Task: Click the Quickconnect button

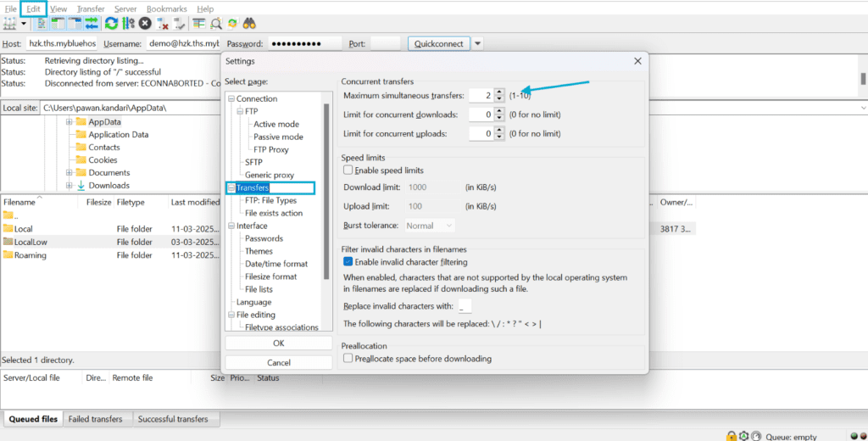Action: coord(439,44)
